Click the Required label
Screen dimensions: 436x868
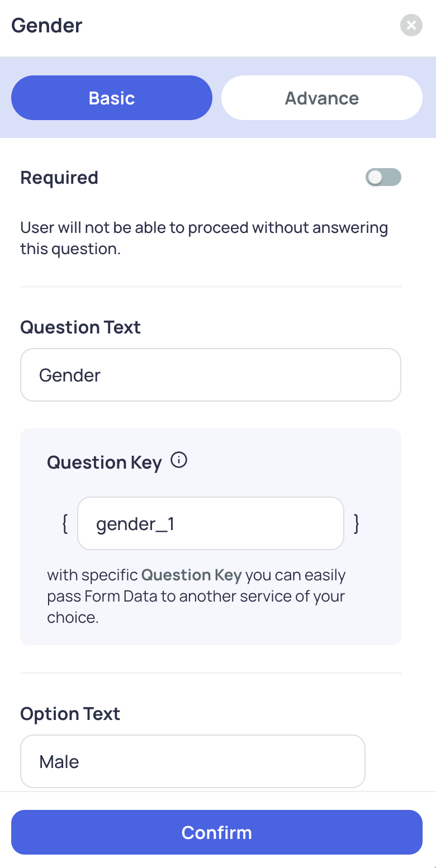[59, 178]
